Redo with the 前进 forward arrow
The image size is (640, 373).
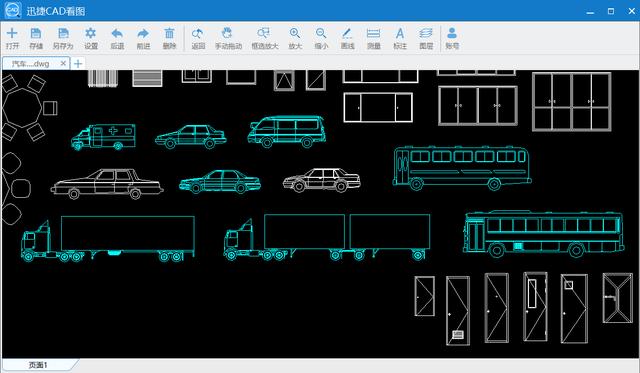pos(143,38)
